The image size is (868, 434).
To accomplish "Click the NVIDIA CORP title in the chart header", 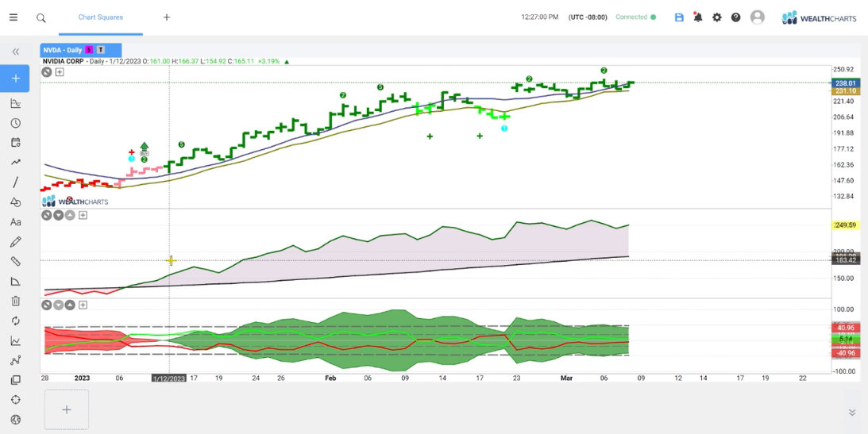I will coord(63,61).
